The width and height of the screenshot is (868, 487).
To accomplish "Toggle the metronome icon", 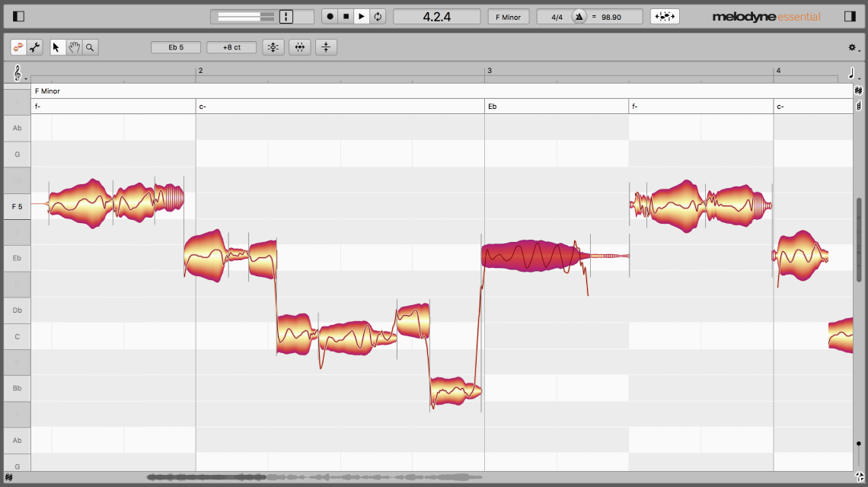I will coord(579,17).
